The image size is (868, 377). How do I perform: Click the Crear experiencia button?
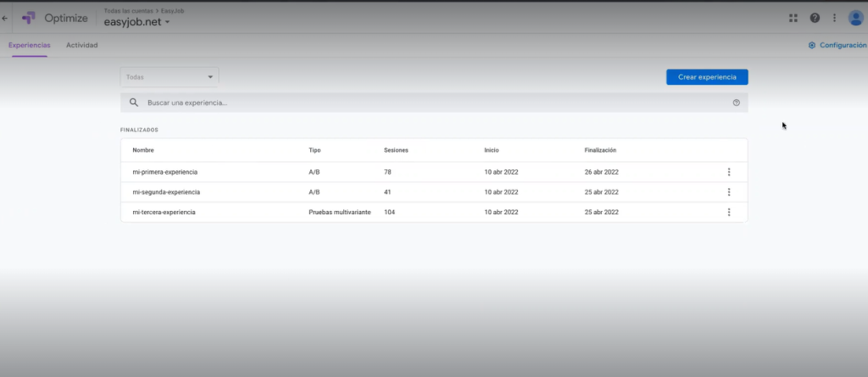707,77
